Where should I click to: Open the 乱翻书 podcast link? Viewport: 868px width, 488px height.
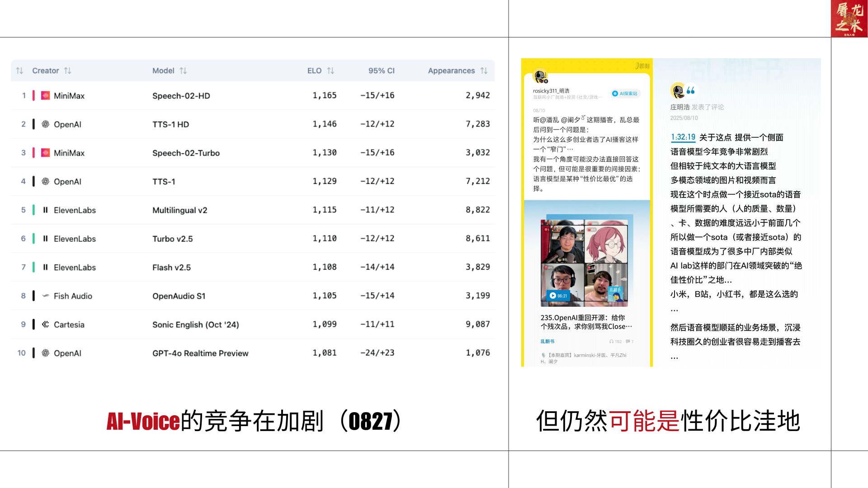point(547,342)
